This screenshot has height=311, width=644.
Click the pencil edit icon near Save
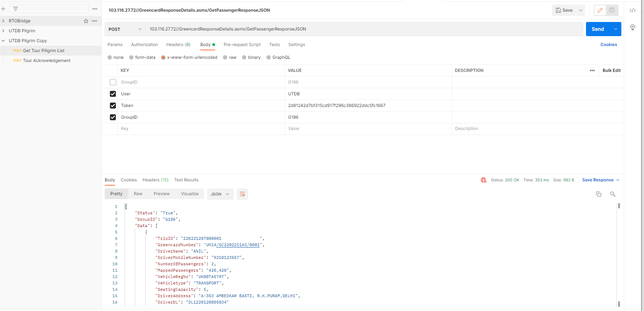click(x=600, y=10)
